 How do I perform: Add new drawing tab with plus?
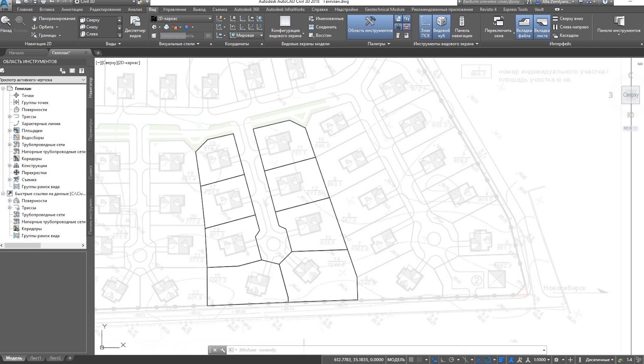[98, 53]
